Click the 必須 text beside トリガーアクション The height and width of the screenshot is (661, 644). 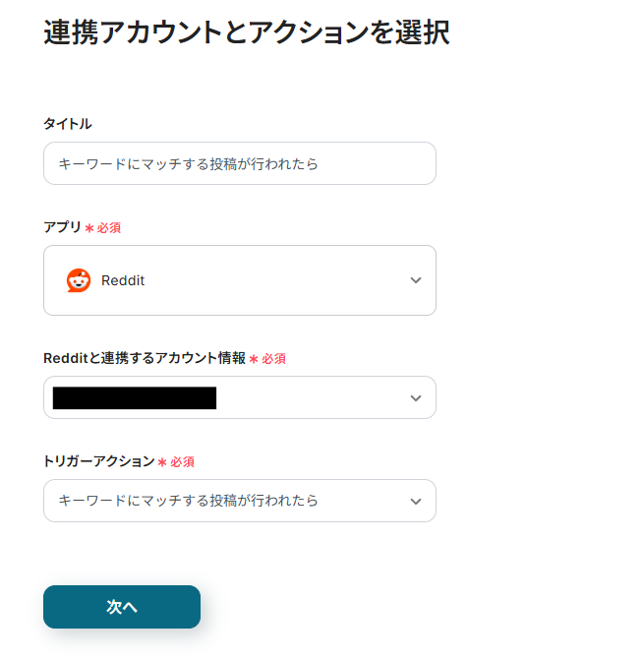click(x=182, y=462)
